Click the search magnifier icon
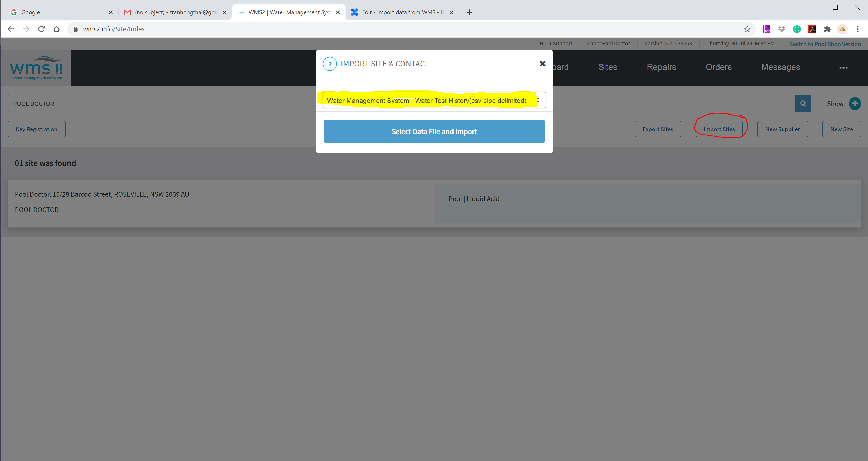The width and height of the screenshot is (868, 461). [803, 103]
